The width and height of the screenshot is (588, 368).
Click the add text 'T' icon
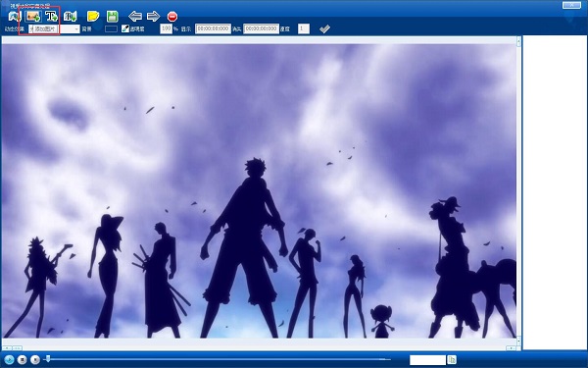(x=51, y=17)
